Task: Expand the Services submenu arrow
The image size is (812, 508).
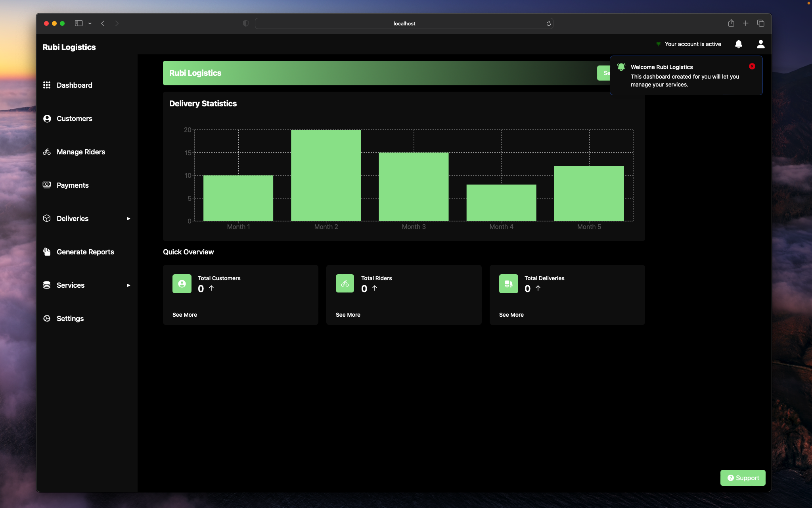Action: tap(128, 285)
